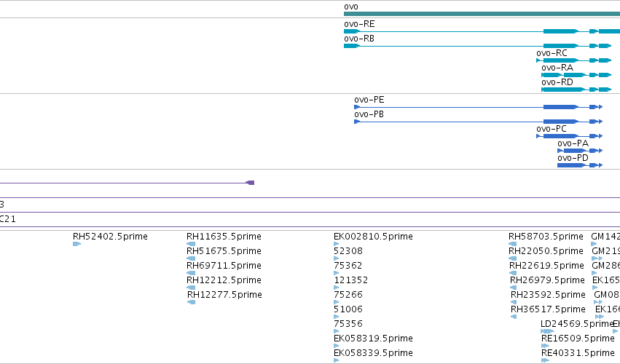620x364 pixels.
Task: Select the RH36517.5prime label
Action: [x=548, y=309]
